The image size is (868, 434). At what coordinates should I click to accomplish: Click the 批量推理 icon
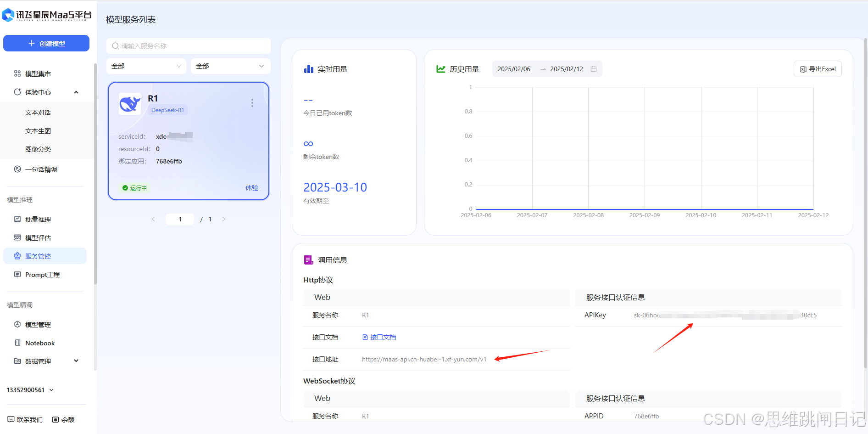point(17,219)
